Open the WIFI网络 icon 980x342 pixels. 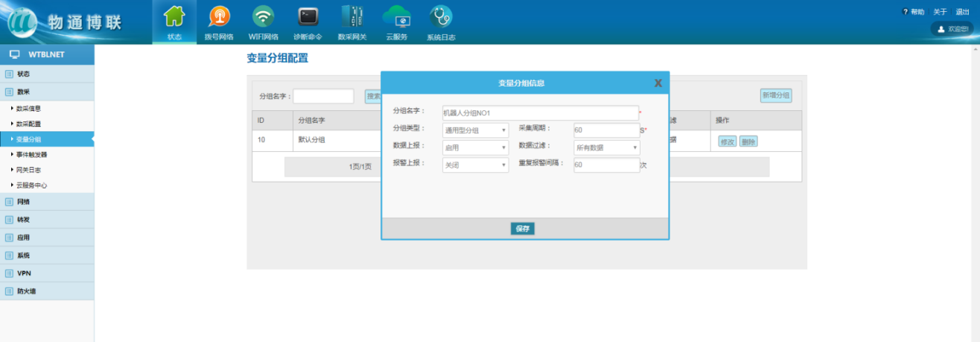pyautogui.click(x=263, y=16)
